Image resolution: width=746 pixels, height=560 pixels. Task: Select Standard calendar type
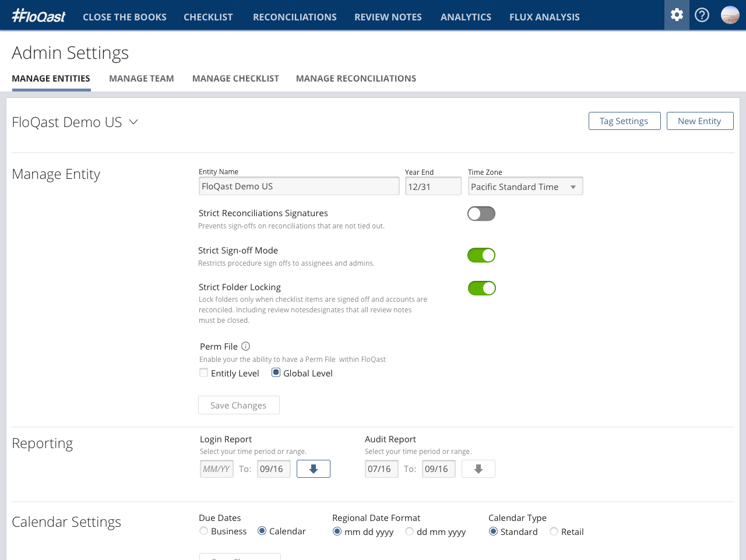(x=493, y=531)
